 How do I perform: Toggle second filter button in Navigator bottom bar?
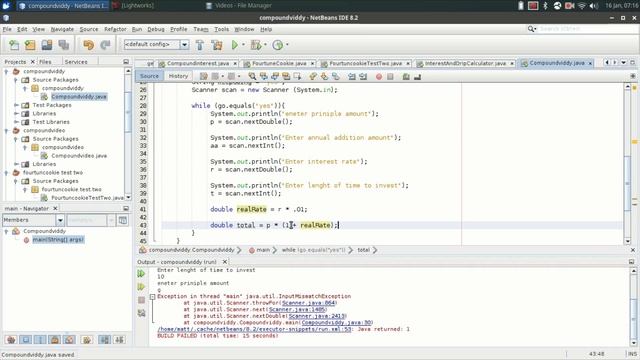tap(26, 340)
